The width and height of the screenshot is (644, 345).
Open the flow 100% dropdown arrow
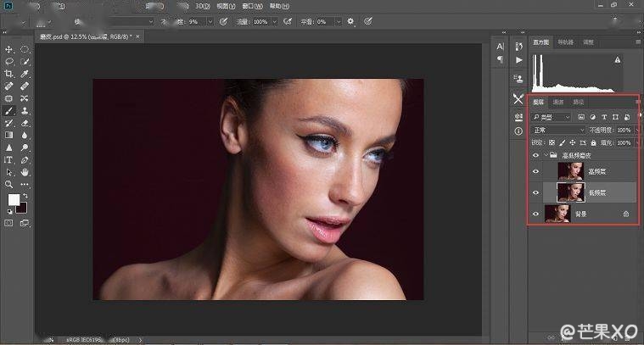pyautogui.click(x=274, y=22)
